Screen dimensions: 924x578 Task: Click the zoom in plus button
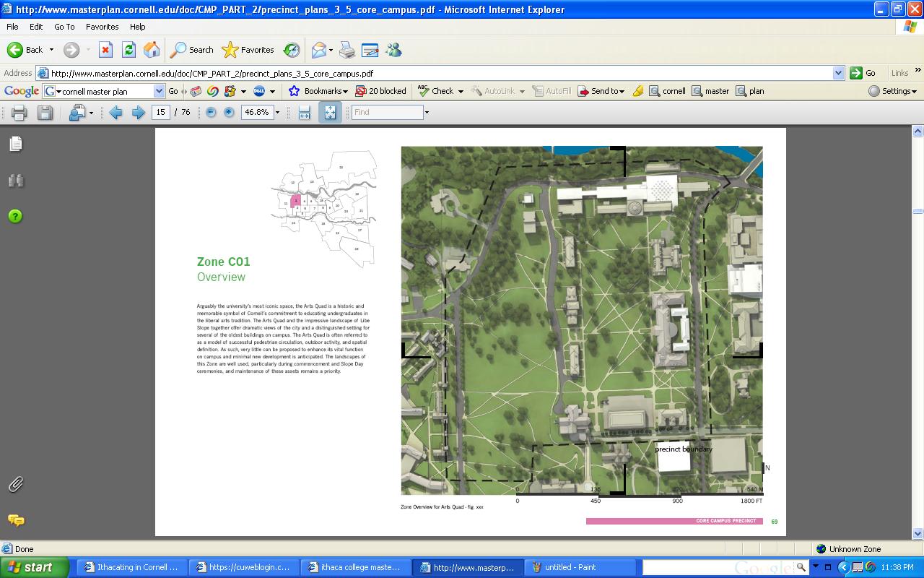229,112
